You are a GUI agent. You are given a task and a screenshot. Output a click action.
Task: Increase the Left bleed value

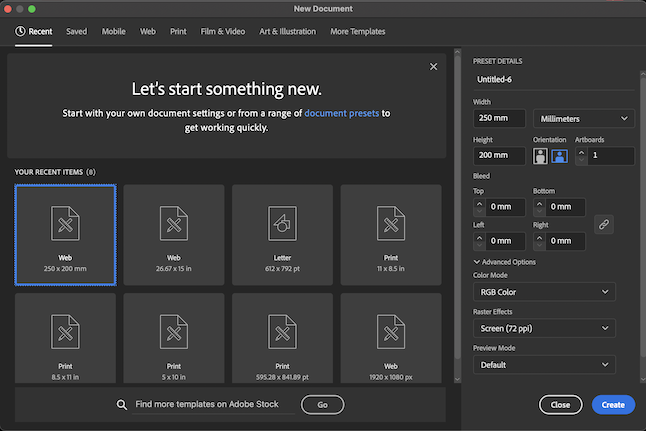(x=479, y=237)
